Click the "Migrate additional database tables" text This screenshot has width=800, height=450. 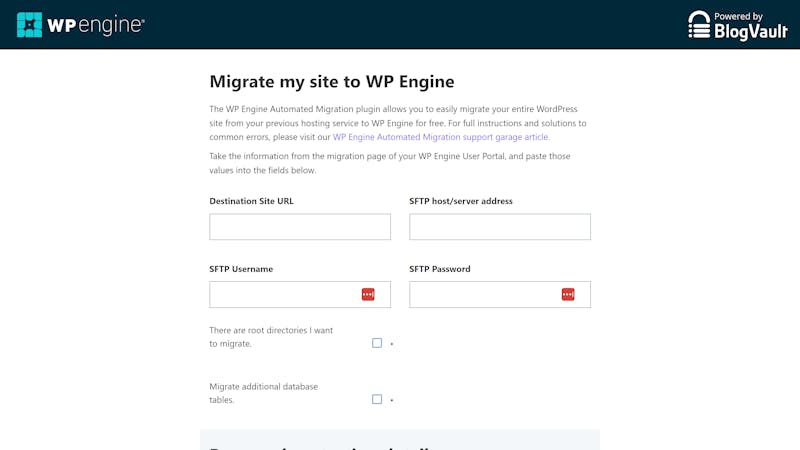point(263,393)
